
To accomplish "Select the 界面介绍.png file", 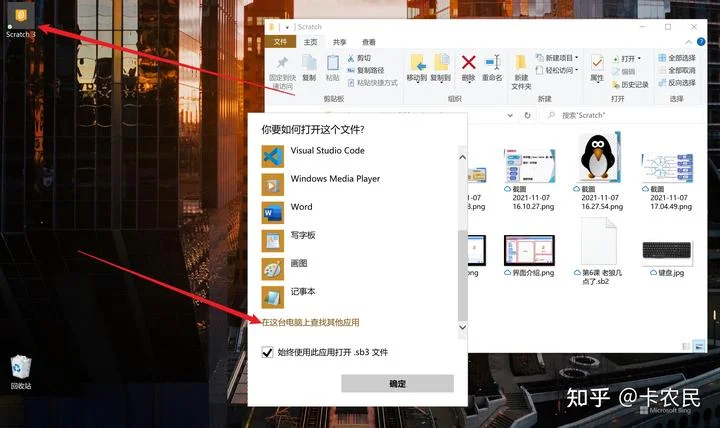I will pyautogui.click(x=529, y=255).
